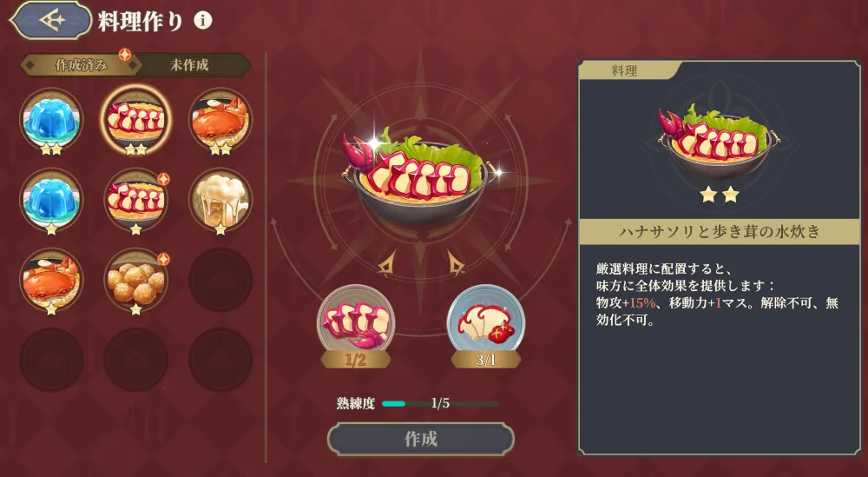The image size is (868, 477).
Task: Select the two-star crab dish
Action: (220, 120)
